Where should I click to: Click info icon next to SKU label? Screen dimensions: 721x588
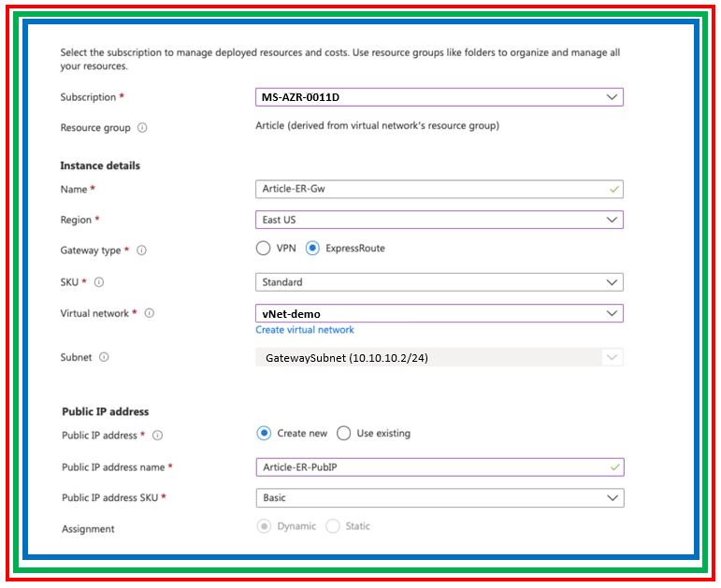click(99, 282)
